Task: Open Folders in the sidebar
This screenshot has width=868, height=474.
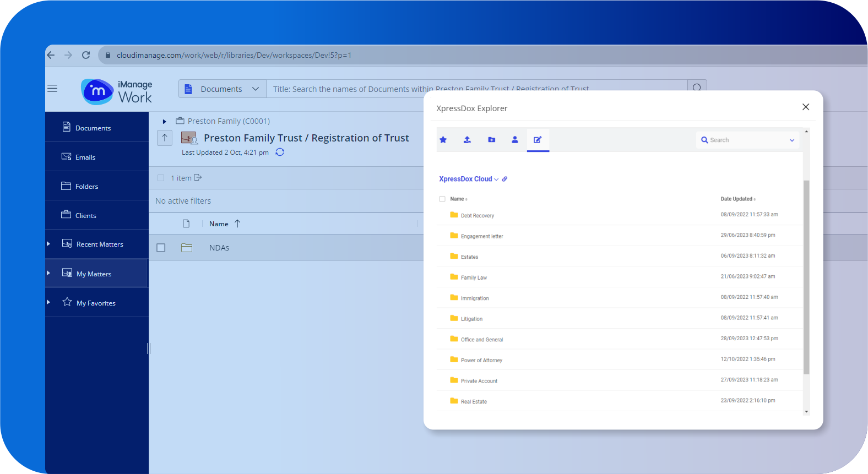Action: [97, 186]
